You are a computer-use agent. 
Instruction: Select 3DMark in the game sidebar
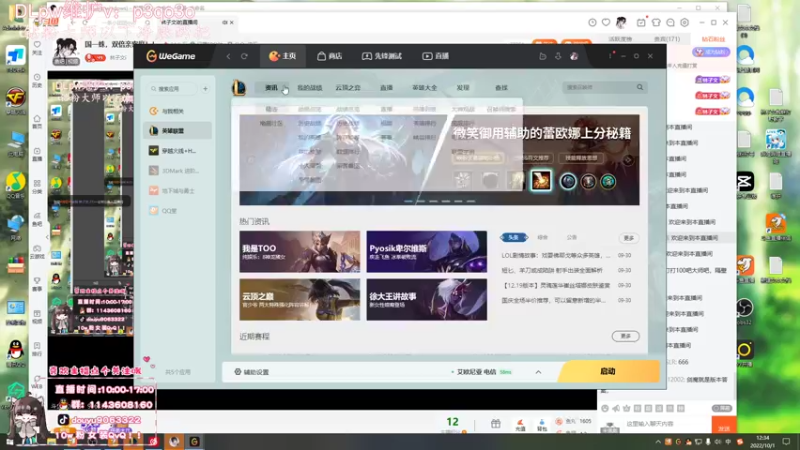(x=178, y=170)
